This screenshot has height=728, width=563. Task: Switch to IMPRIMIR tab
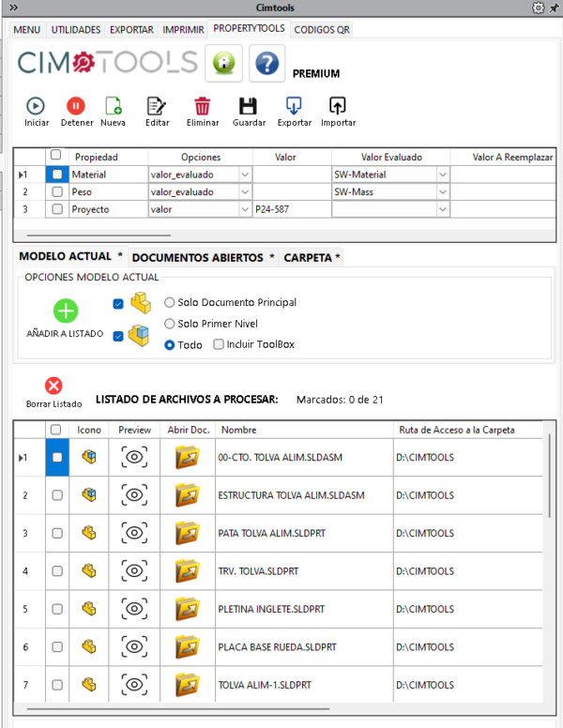coord(184,30)
